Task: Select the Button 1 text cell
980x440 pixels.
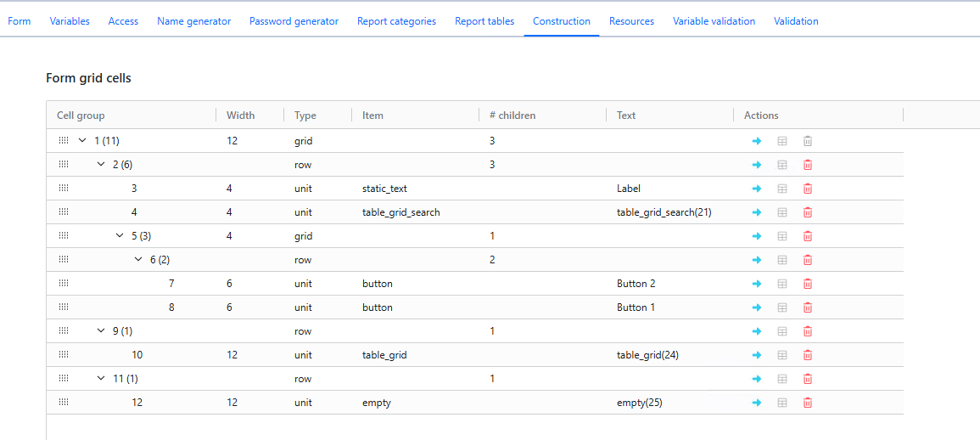Action: pyautogui.click(x=636, y=307)
